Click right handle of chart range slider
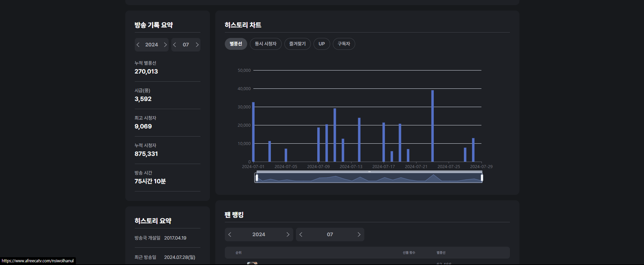This screenshot has height=265, width=644. [482, 178]
